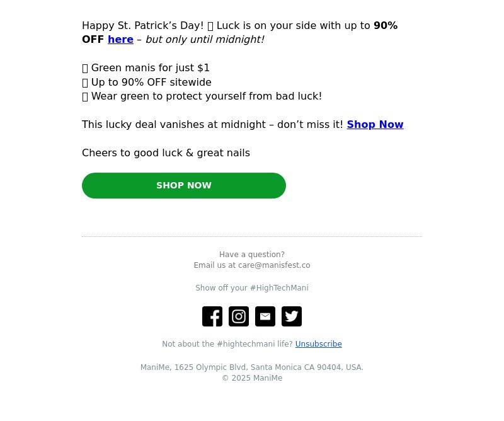Click the envelope email icon

click(x=265, y=316)
